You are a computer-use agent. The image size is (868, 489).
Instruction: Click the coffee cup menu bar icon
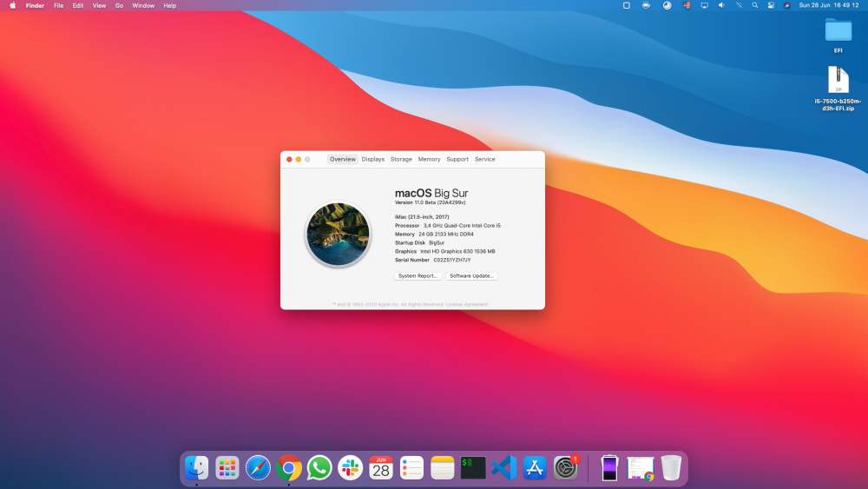point(646,5)
